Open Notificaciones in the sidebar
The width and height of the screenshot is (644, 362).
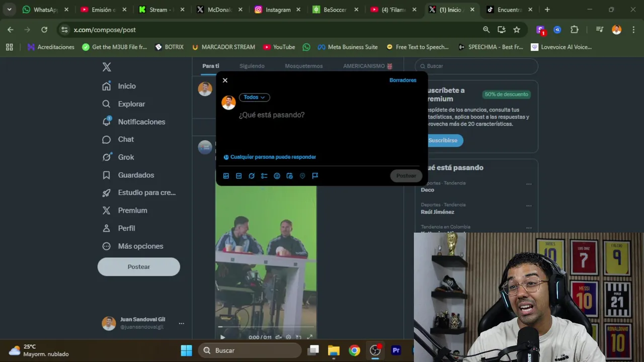pyautogui.click(x=134, y=122)
